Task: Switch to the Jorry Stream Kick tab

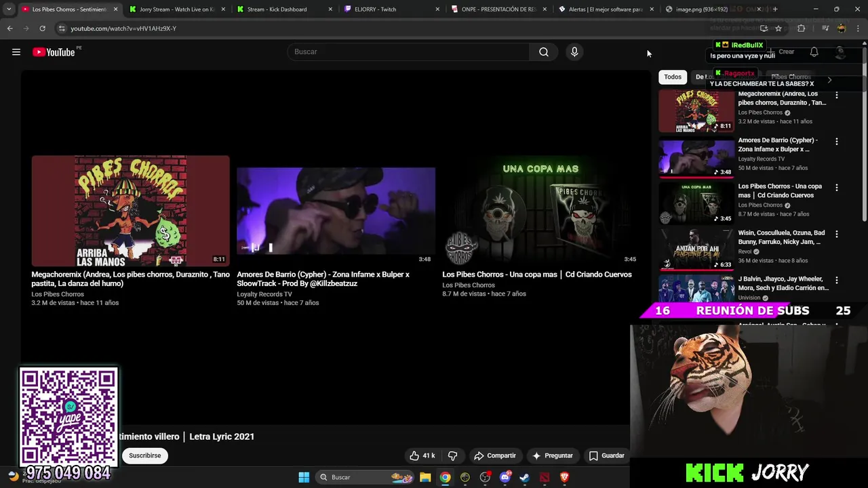Action: tap(177, 9)
